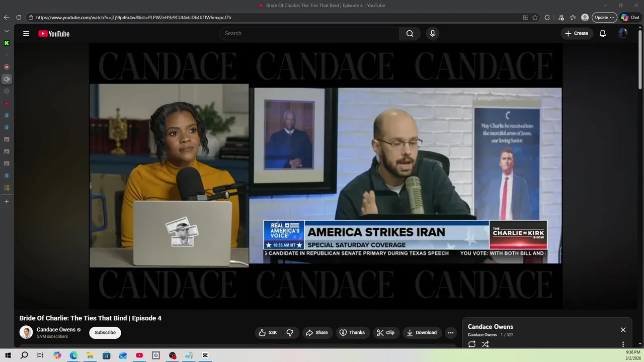
Task: View site info lock icon in address bar
Action: (31, 17)
